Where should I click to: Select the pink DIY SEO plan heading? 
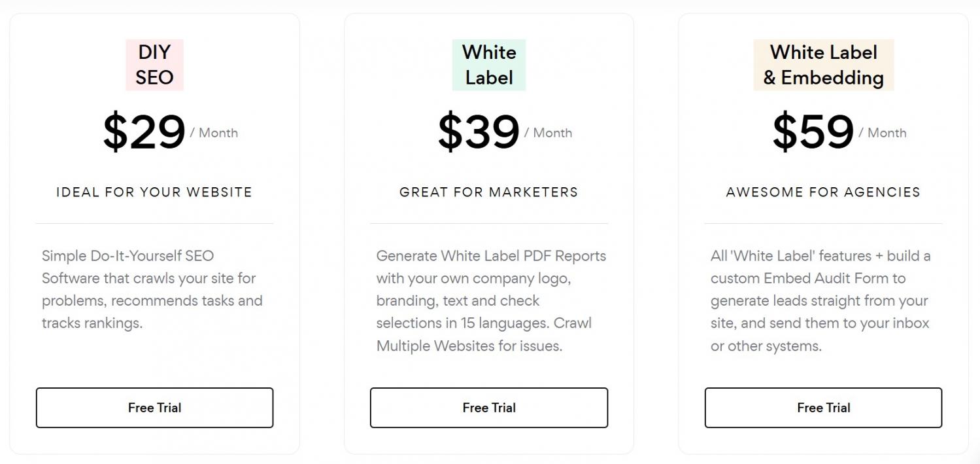[154, 65]
